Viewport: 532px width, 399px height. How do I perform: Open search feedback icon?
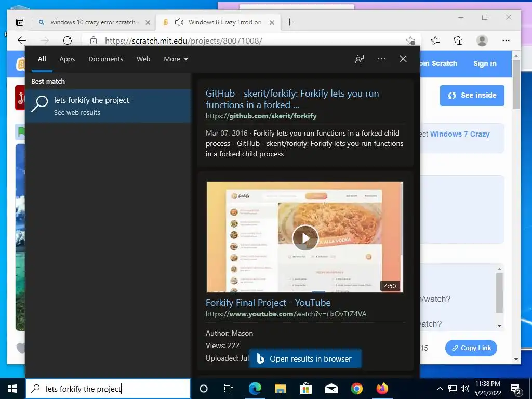360,59
